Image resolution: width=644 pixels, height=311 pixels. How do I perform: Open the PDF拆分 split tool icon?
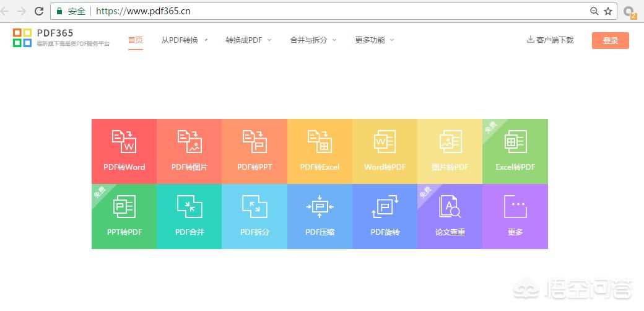255,206
